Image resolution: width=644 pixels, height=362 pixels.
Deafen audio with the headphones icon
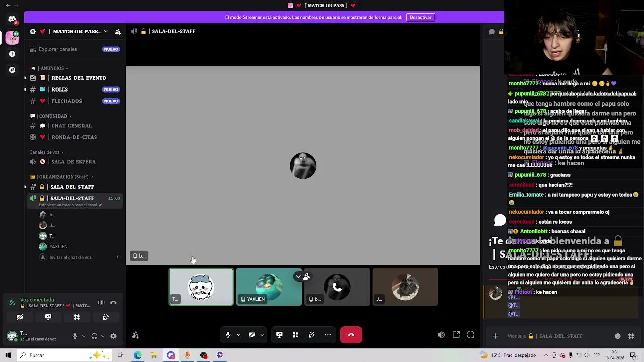94,336
